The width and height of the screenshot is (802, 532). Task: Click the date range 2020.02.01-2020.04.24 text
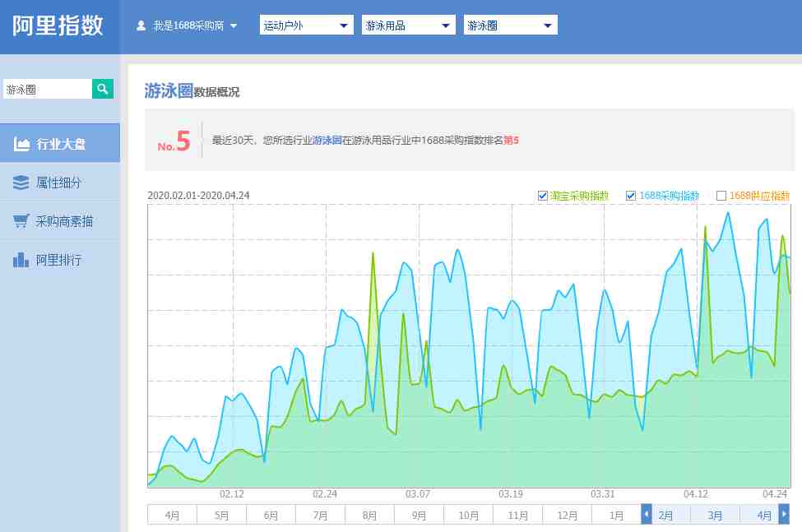198,195
